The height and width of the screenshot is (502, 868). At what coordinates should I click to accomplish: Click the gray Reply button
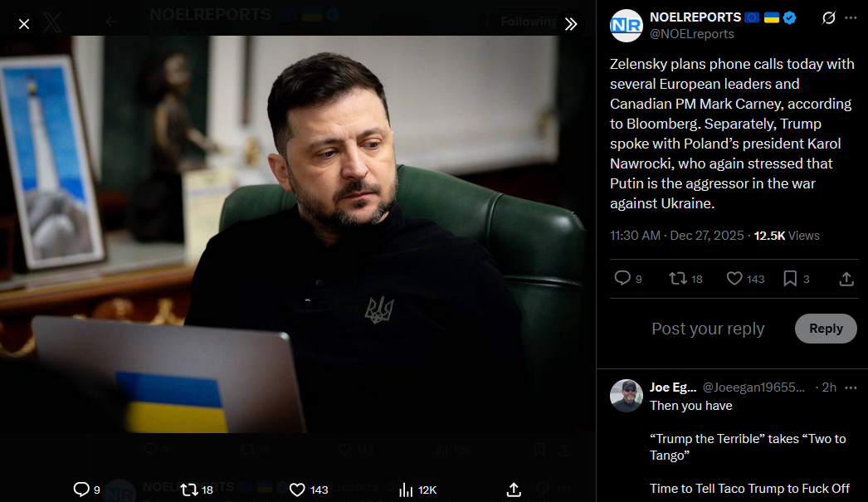(826, 329)
